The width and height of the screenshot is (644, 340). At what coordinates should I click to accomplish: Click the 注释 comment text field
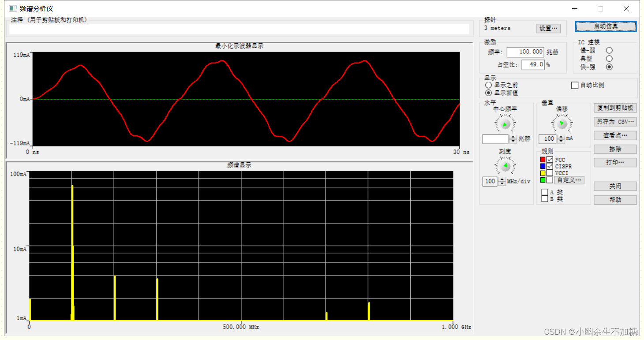[x=239, y=29]
